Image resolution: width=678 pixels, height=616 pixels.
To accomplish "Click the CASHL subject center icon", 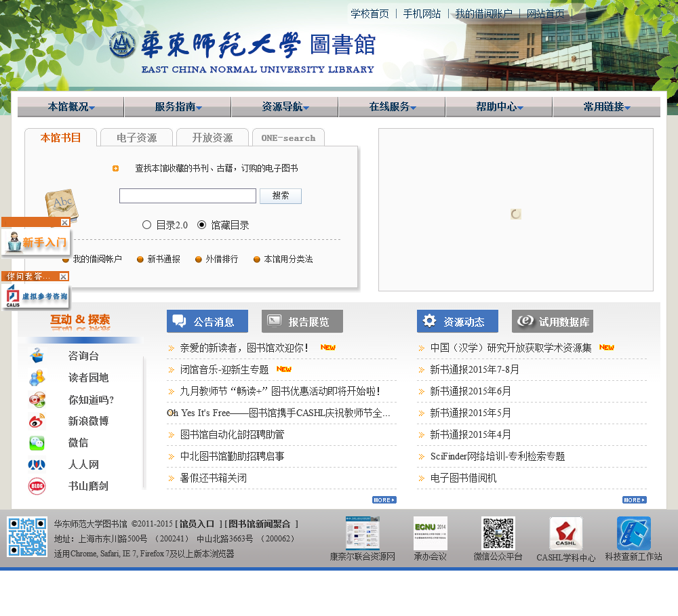I will (x=565, y=534).
